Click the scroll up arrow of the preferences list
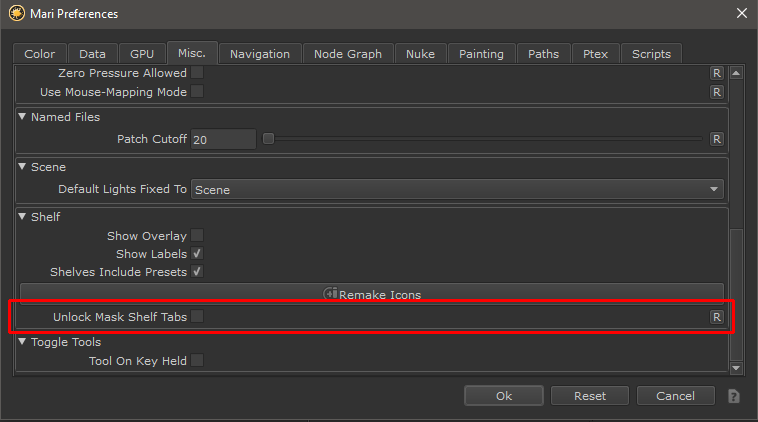Viewport: 758px width, 422px height. [x=737, y=74]
